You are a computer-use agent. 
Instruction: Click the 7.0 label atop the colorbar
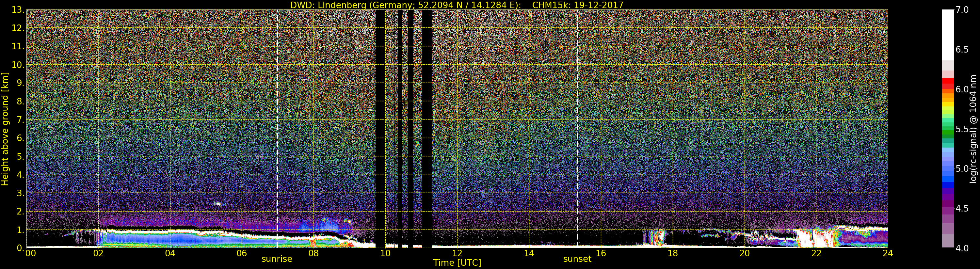pyautogui.click(x=962, y=10)
